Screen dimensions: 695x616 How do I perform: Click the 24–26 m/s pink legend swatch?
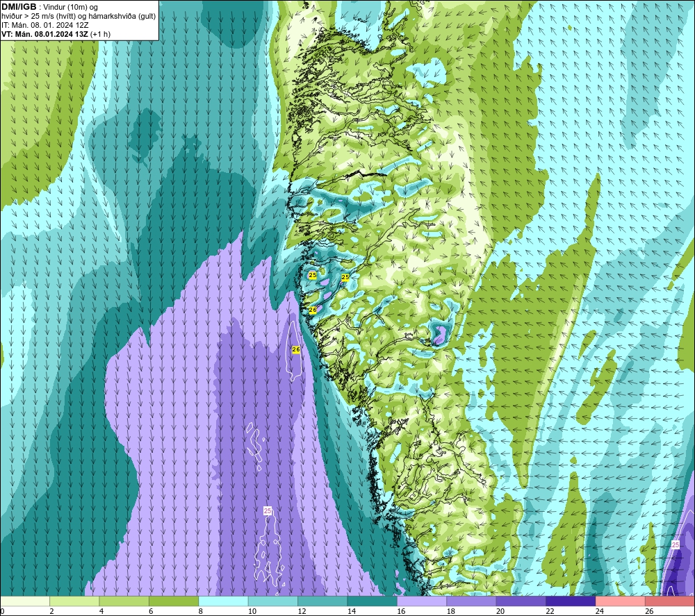click(x=621, y=601)
